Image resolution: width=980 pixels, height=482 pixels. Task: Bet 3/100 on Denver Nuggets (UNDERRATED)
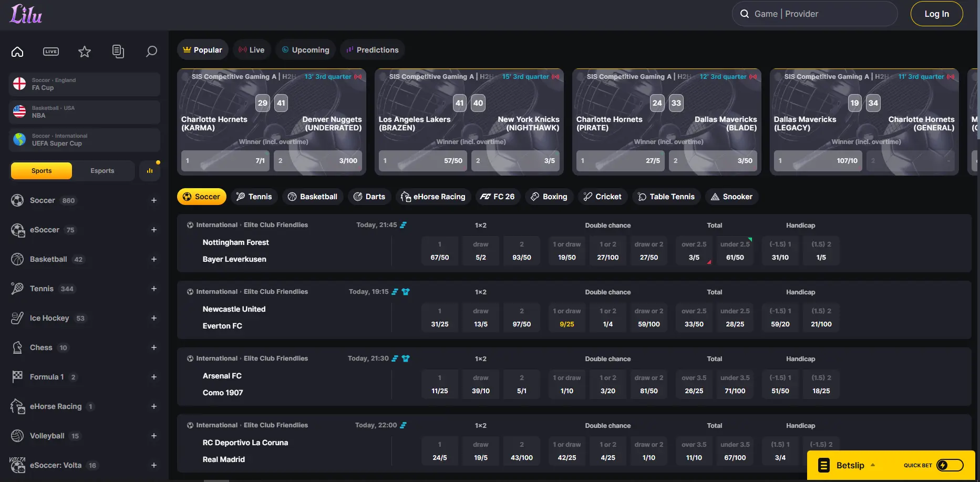[318, 161]
